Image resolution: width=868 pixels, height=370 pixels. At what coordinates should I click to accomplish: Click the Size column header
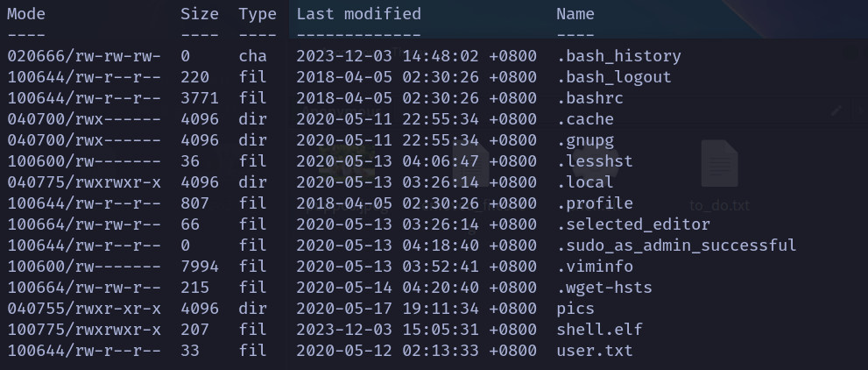pos(199,14)
